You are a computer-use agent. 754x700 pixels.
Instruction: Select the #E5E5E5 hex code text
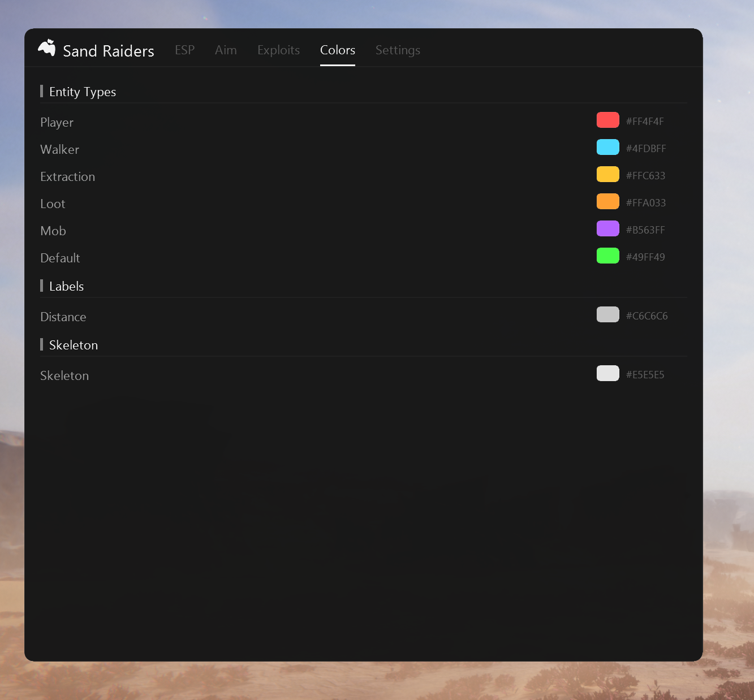(645, 374)
